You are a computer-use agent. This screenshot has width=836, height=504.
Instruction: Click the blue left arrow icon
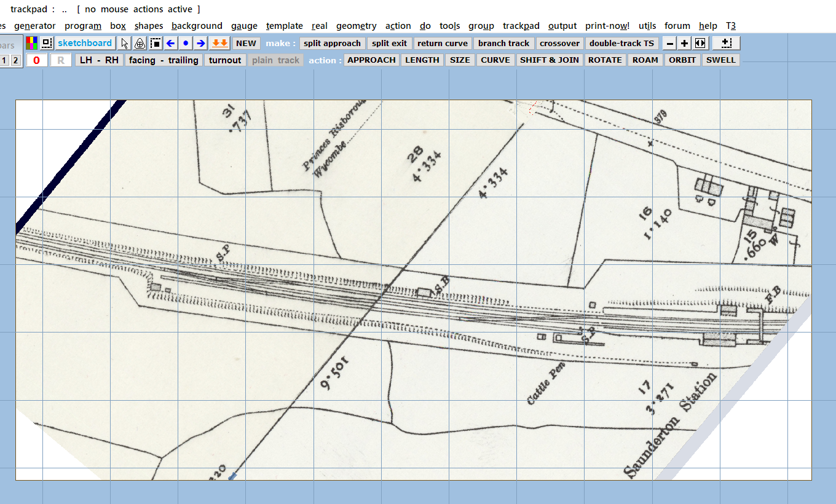[x=171, y=43]
